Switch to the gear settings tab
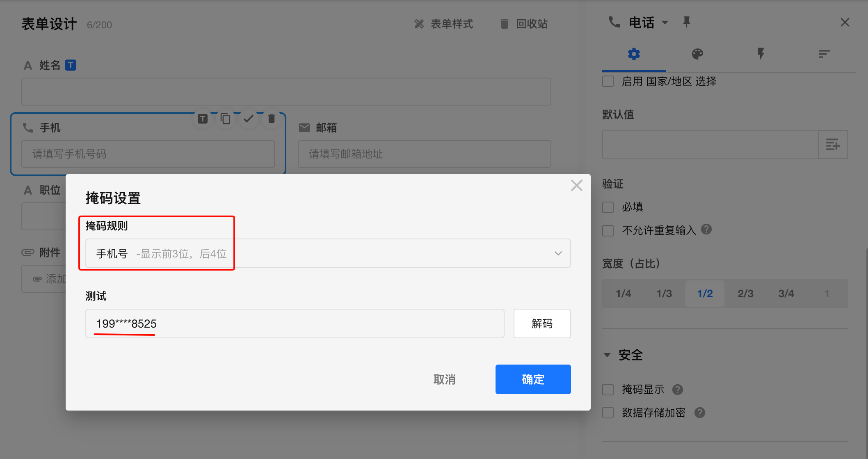 (x=634, y=54)
